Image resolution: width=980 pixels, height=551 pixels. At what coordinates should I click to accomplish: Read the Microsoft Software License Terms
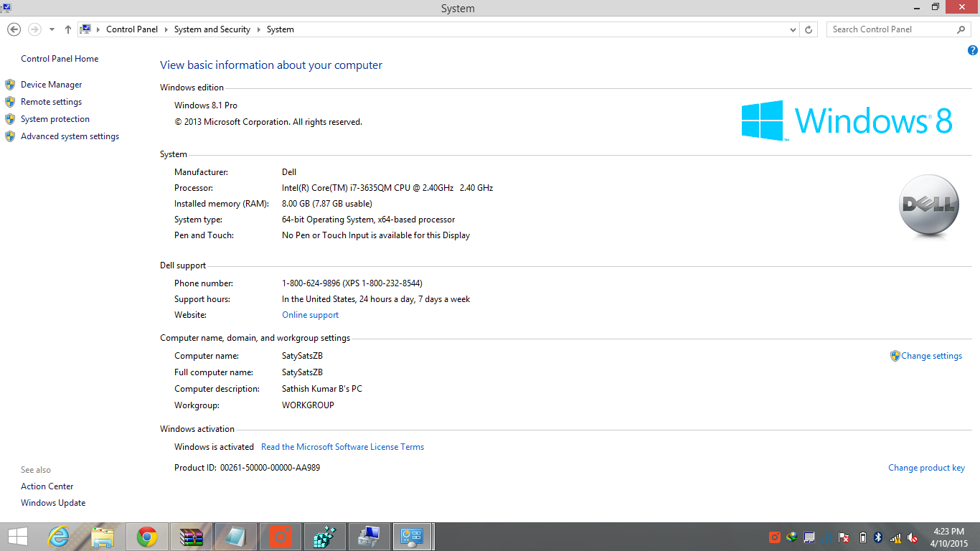coord(342,447)
